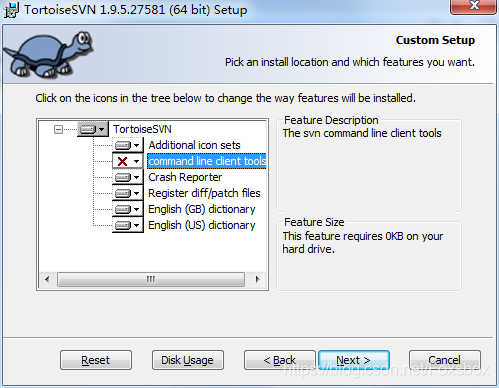Image resolution: width=499 pixels, height=388 pixels.
Task: Go back with the Back button
Action: (279, 360)
